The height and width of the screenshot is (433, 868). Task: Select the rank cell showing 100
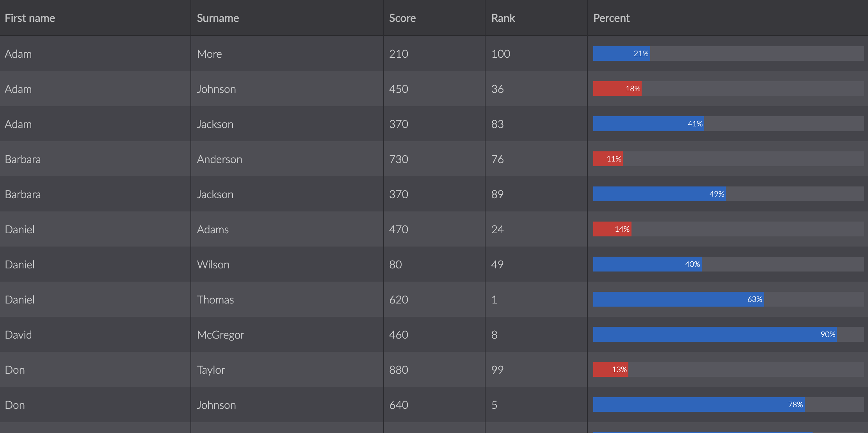point(501,54)
